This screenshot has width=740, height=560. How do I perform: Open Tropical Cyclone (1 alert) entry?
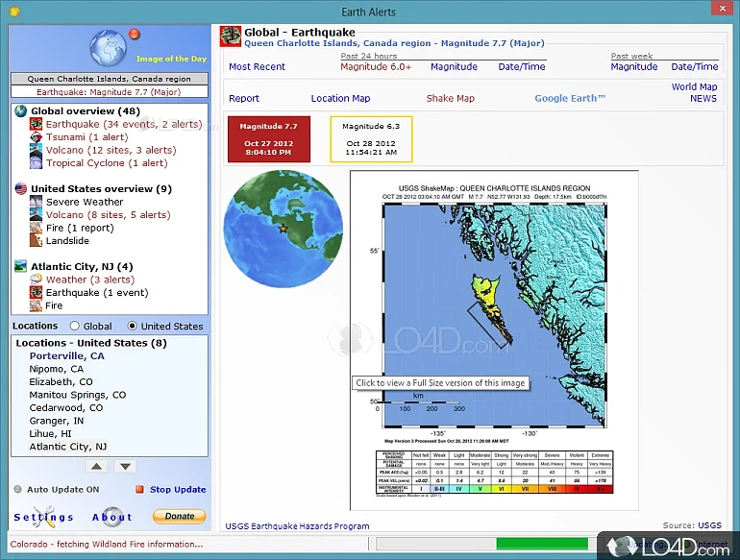click(107, 162)
